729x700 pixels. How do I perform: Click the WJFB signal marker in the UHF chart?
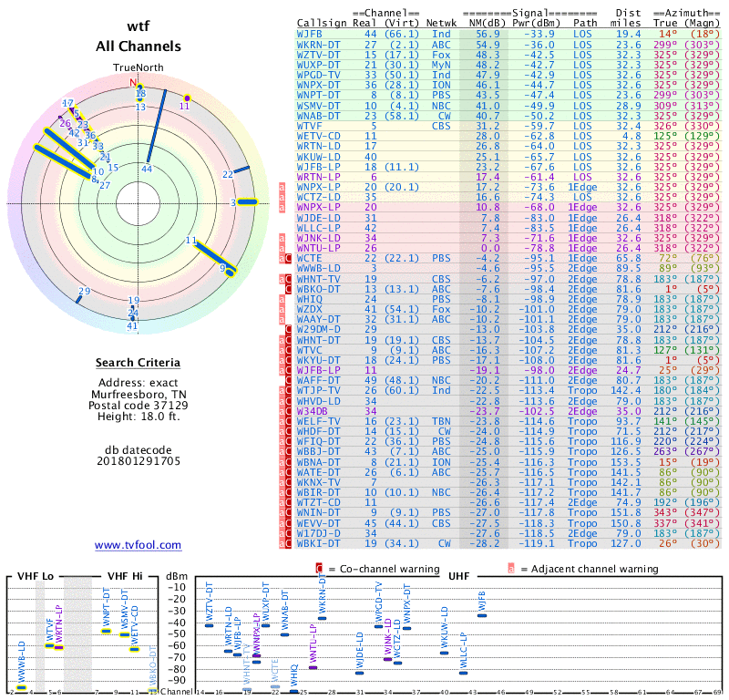(x=482, y=615)
